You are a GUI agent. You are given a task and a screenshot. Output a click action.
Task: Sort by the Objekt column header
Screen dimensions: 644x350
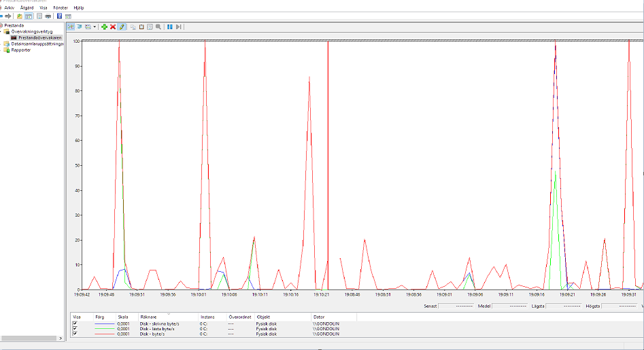pos(283,317)
